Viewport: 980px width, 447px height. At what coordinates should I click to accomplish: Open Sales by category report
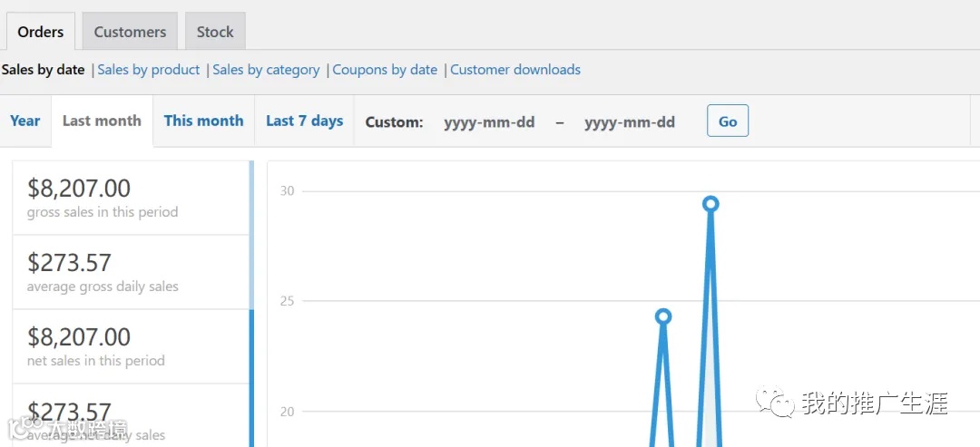[x=266, y=69]
